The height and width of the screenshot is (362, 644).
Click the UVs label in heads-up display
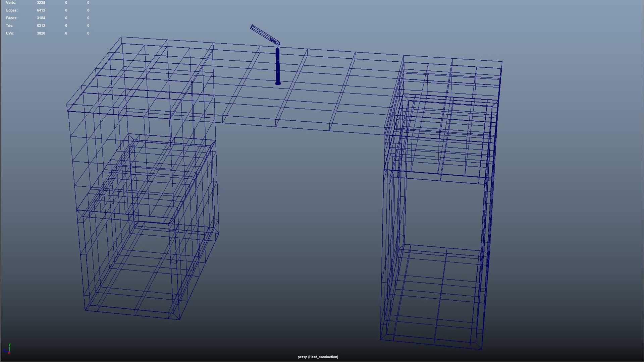pyautogui.click(x=10, y=34)
